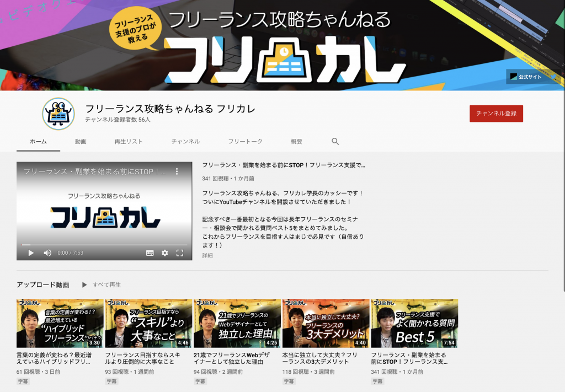Click the 字幕 badge under the 93 回視聴 video
The width and height of the screenshot is (565, 392).
(111, 381)
